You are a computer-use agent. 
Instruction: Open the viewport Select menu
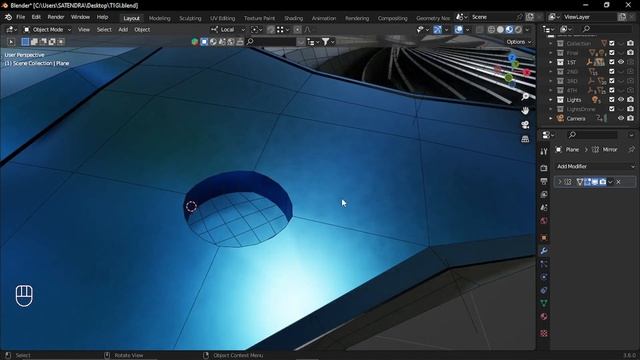click(104, 30)
